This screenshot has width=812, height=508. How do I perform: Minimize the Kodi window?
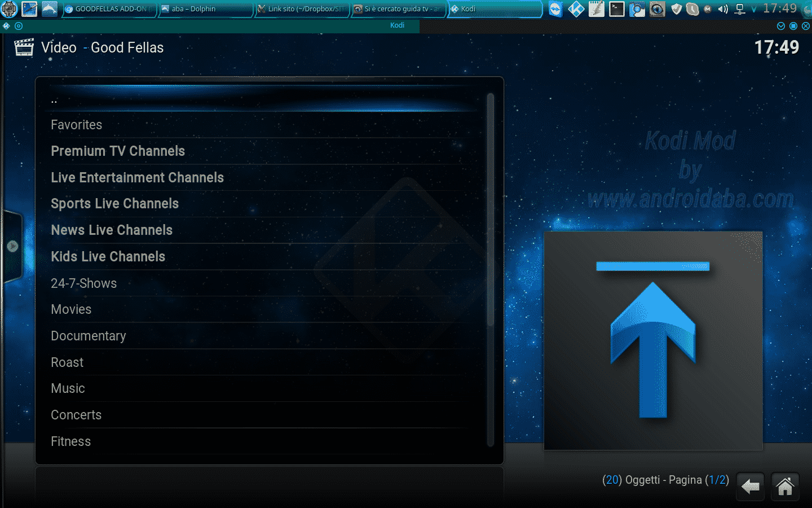[x=781, y=26]
